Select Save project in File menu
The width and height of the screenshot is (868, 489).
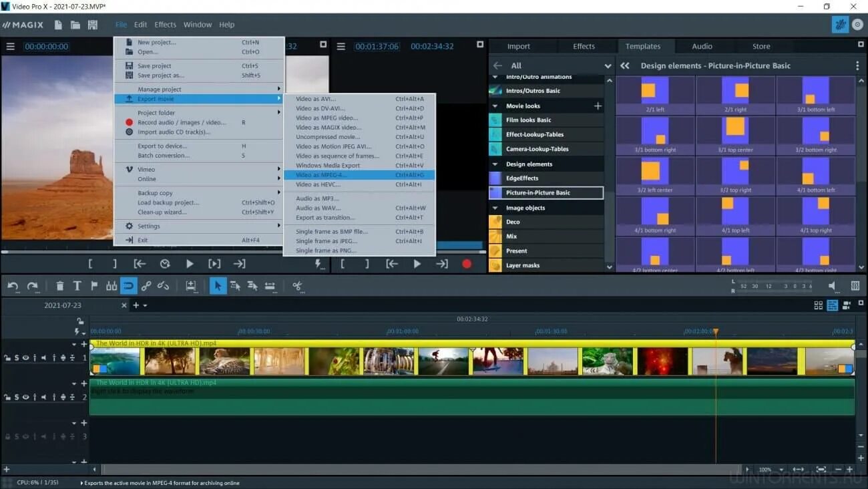pyautogui.click(x=198, y=65)
